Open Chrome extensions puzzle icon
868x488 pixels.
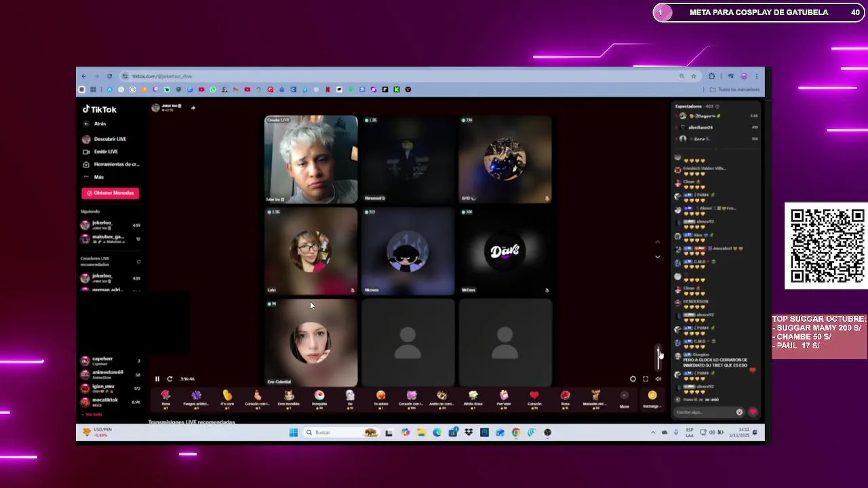(x=711, y=76)
